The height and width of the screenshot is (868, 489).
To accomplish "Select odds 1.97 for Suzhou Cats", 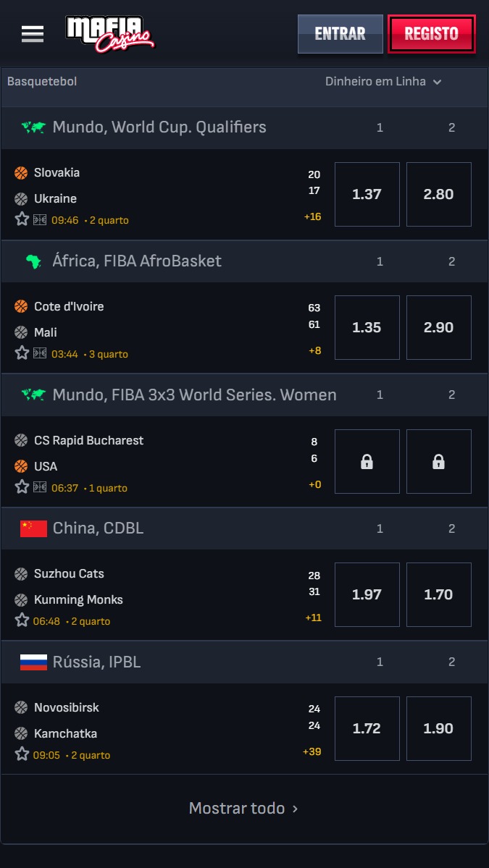I will point(367,594).
